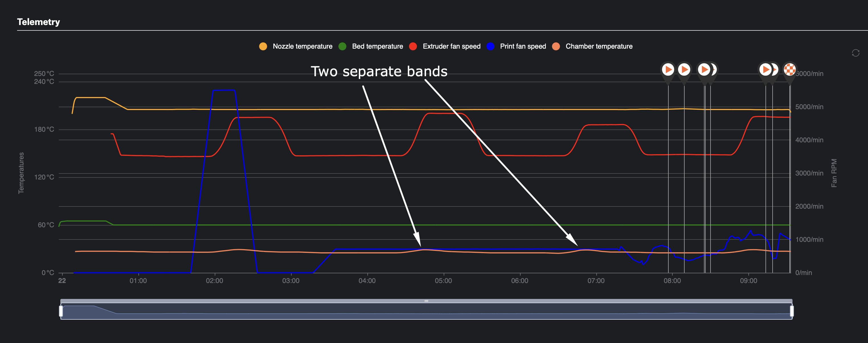Hide the Bed temperature series via its legend label
Screen dimensions: 868x343
click(x=377, y=46)
